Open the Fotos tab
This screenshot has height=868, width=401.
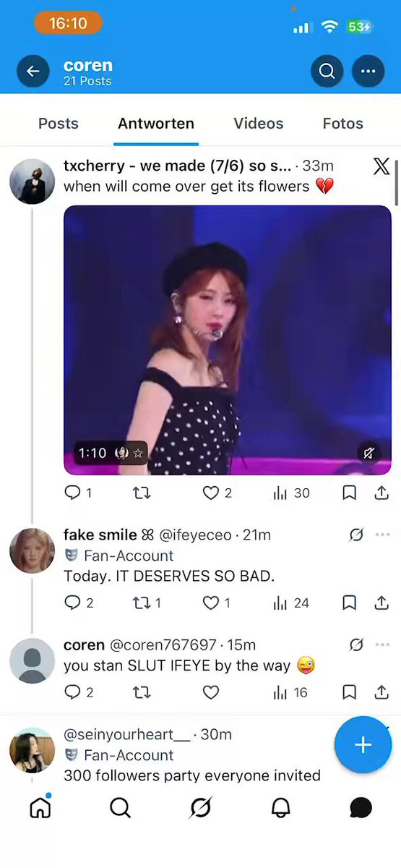coord(342,124)
